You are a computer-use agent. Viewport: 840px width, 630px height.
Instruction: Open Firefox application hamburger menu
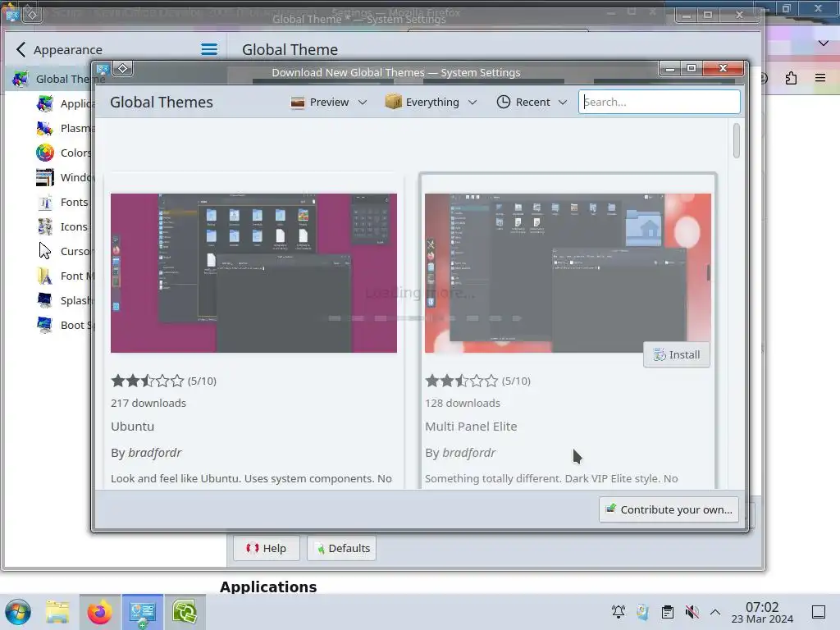820,78
